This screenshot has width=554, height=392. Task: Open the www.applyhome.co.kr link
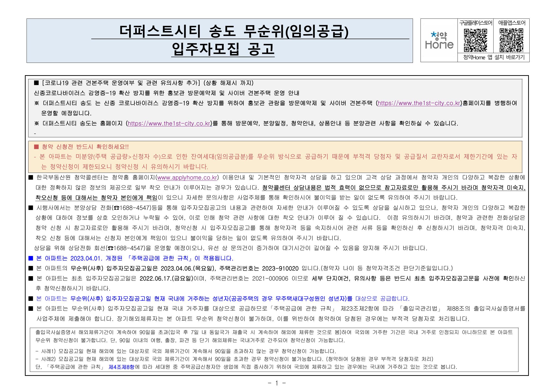[187, 178]
